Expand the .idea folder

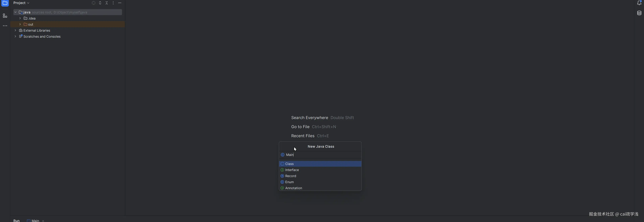(20, 18)
